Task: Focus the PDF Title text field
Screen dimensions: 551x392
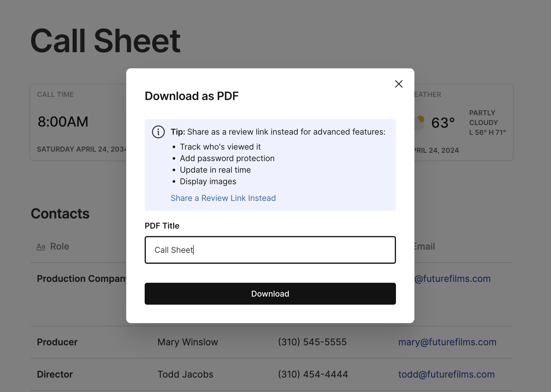Action: coord(270,250)
